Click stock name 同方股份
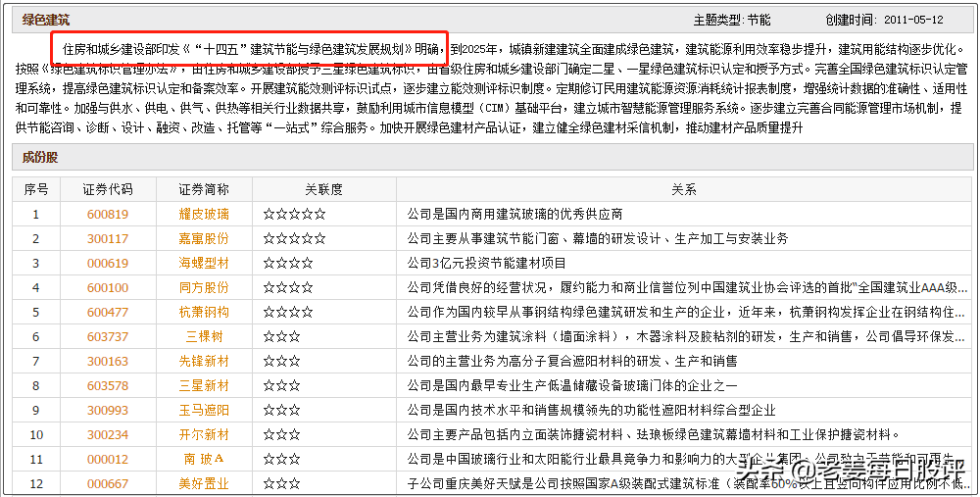This screenshot has width=980, height=497. [204, 288]
